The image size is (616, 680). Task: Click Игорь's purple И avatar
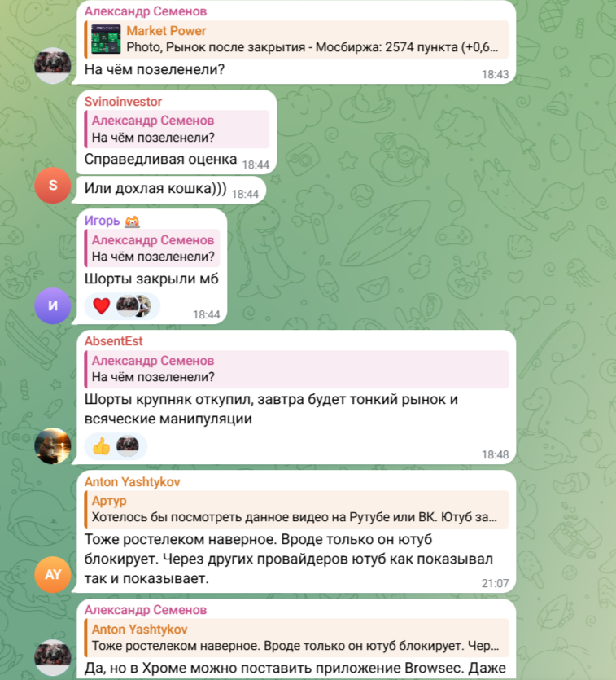click(53, 305)
